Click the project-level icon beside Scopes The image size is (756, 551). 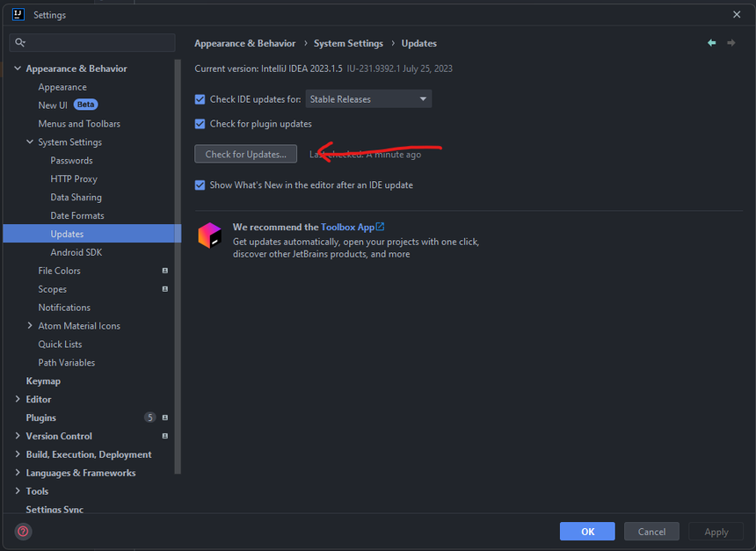[x=165, y=289]
